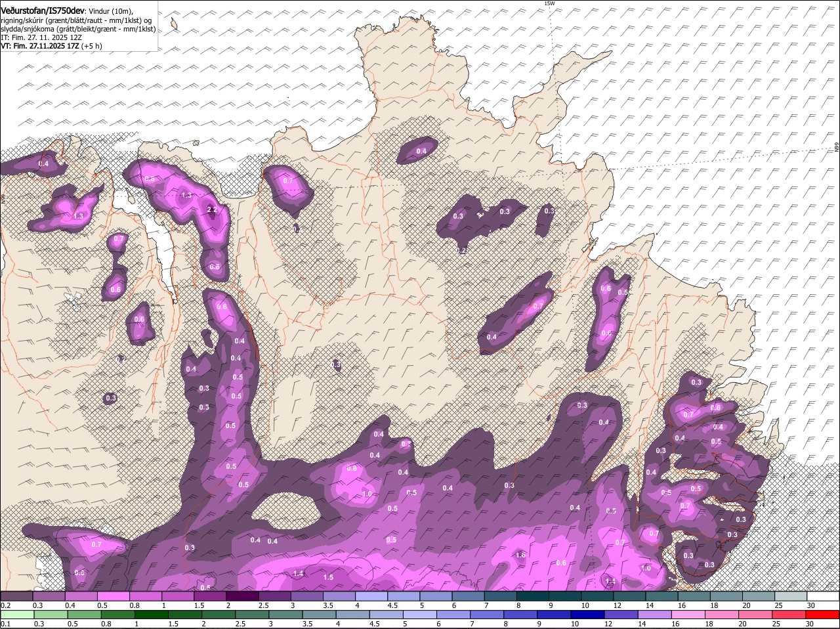This screenshot has width=840, height=629.
Task: Click the light gray 25–30 snow legend swatch
Action: point(791,596)
